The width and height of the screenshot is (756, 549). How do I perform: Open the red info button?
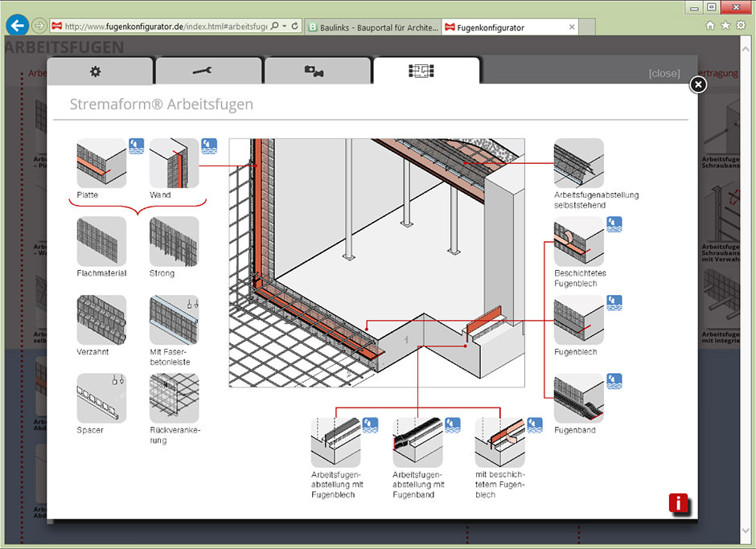click(x=678, y=504)
